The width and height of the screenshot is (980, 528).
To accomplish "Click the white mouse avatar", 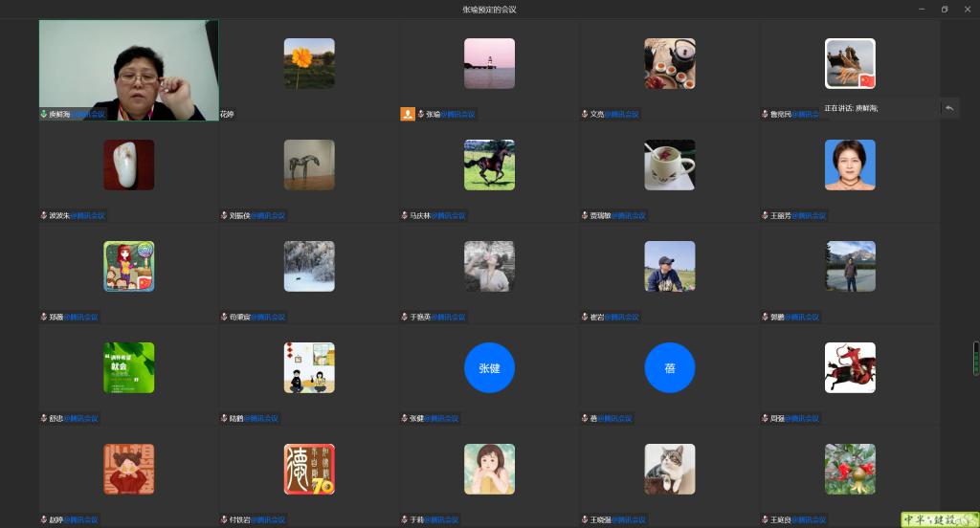I will tap(128, 165).
